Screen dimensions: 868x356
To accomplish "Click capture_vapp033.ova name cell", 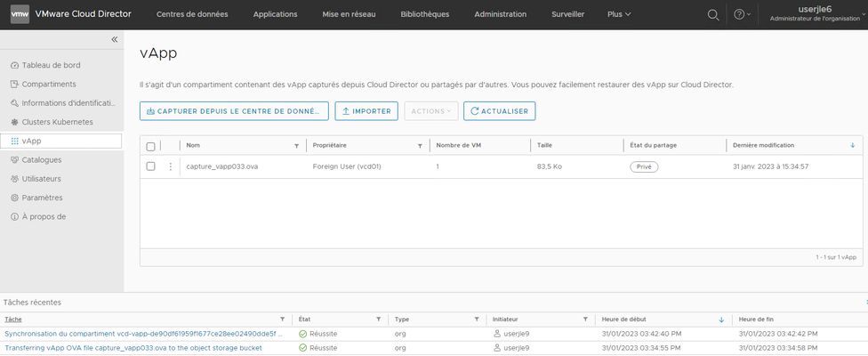I will tap(222, 166).
